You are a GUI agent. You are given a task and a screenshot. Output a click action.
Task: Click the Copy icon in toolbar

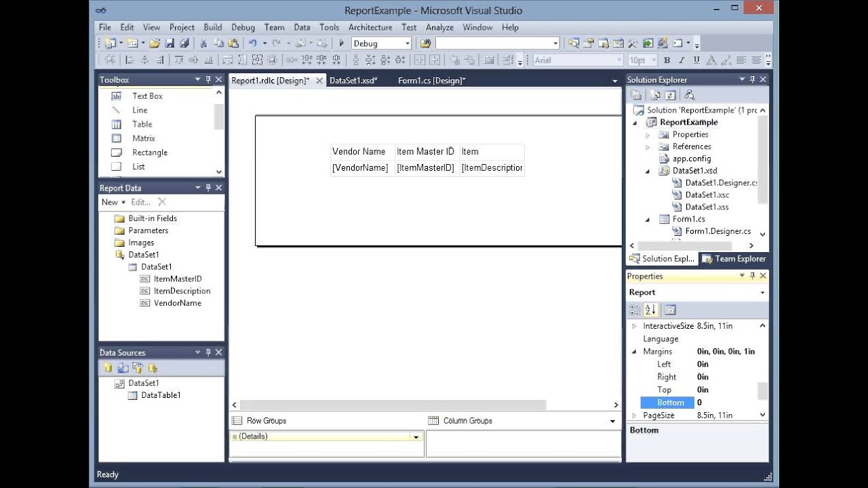(218, 43)
